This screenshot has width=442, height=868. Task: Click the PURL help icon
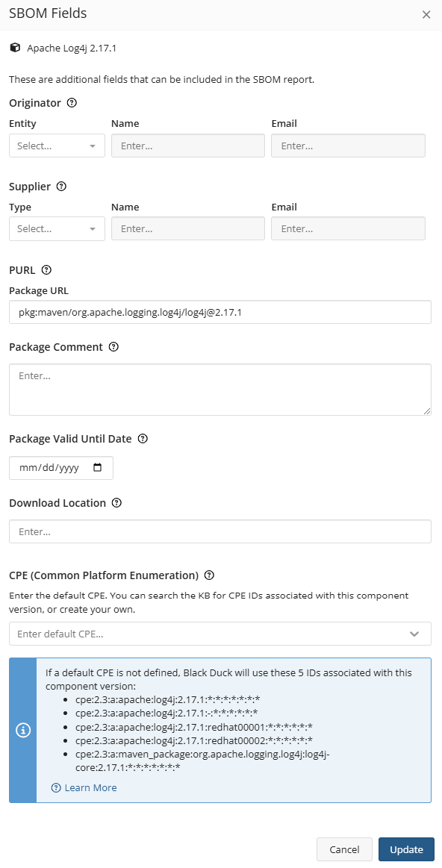coord(46,270)
